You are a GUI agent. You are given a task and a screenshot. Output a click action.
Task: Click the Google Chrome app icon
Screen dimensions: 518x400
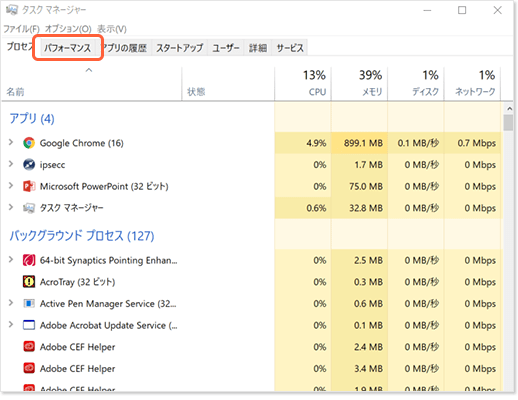tap(29, 143)
